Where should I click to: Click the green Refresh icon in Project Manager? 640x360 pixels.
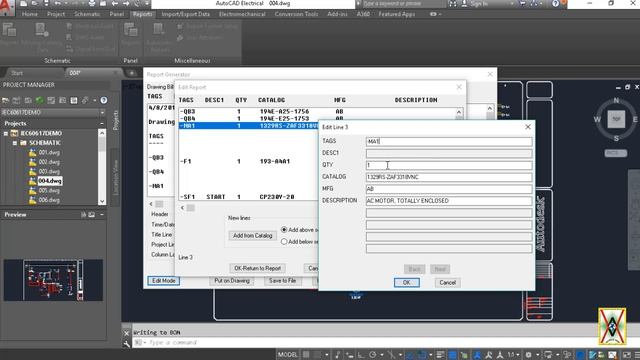tap(40, 100)
